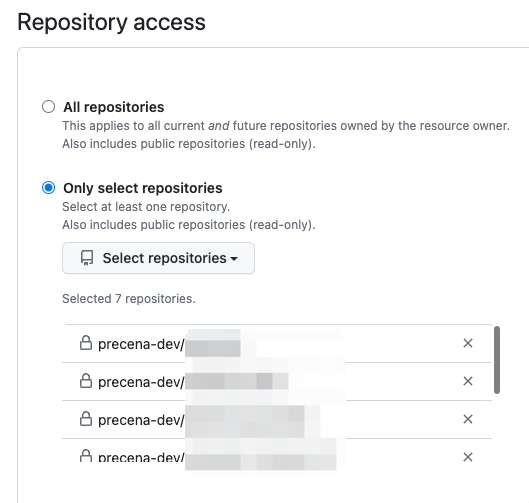Click the Only select repositories label text
The width and height of the screenshot is (529, 503).
pyautogui.click(x=143, y=188)
